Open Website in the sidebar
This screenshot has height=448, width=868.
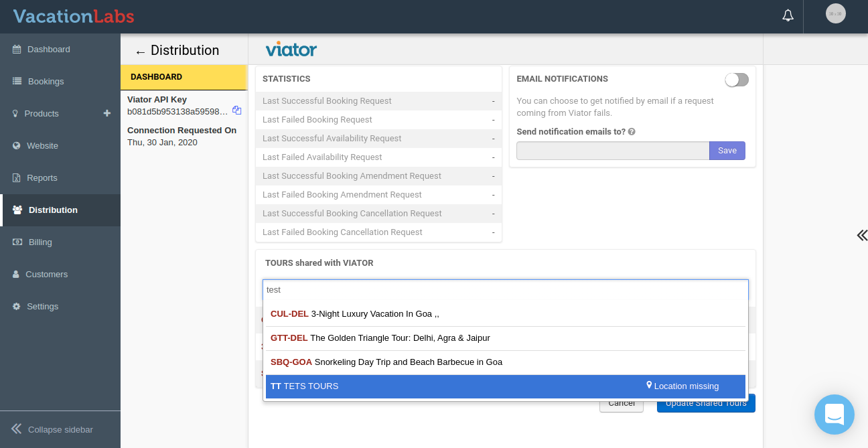point(60,145)
